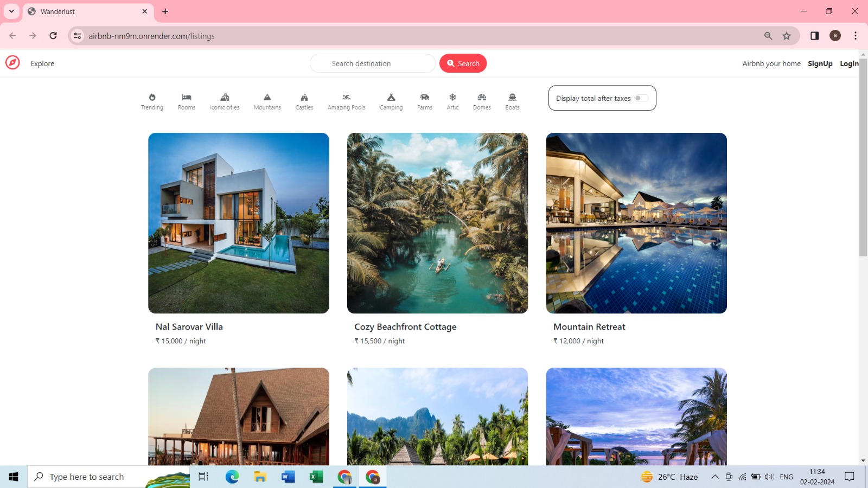Select the Wanderlust browser tab
Viewport: 868px width, 488px height.
tap(88, 11)
